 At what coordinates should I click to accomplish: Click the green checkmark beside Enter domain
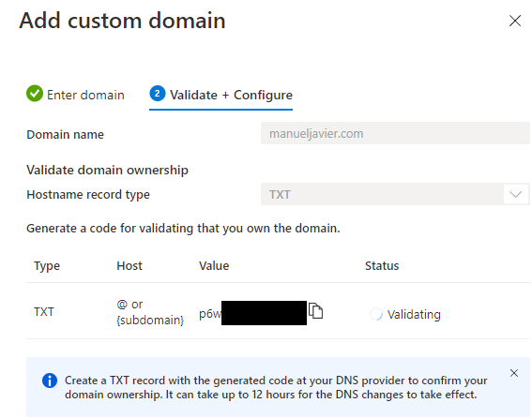35,93
